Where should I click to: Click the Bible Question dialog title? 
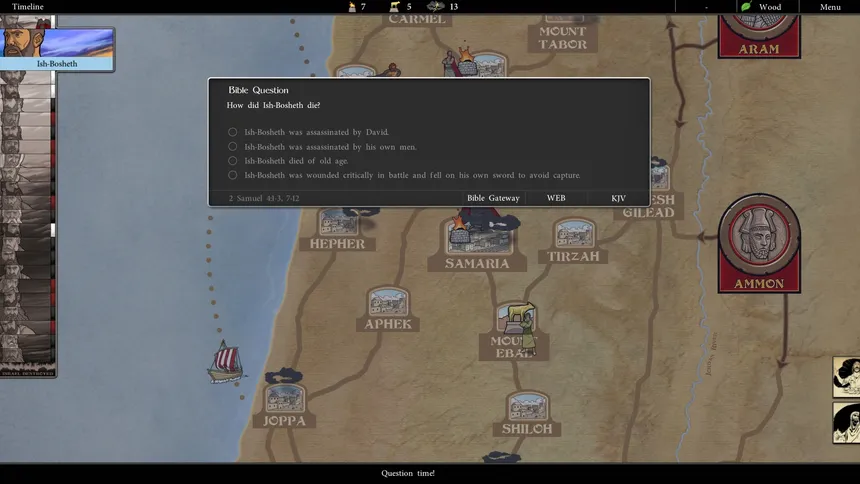[x=258, y=90]
